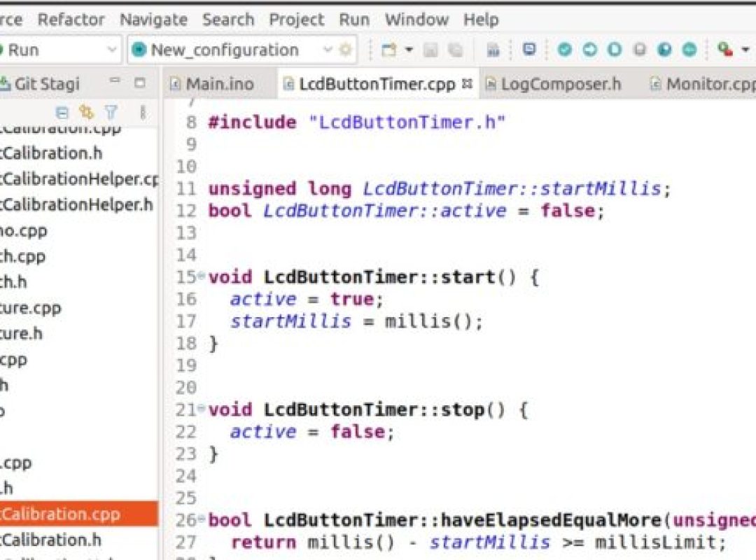The image size is (756, 560).
Task: Open the Run launch mode dropdown
Action: (111, 50)
